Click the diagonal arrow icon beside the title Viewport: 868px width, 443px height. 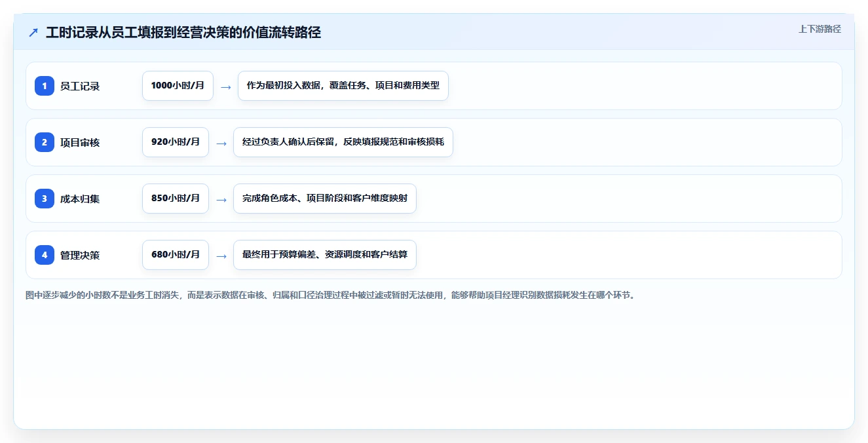(x=33, y=33)
